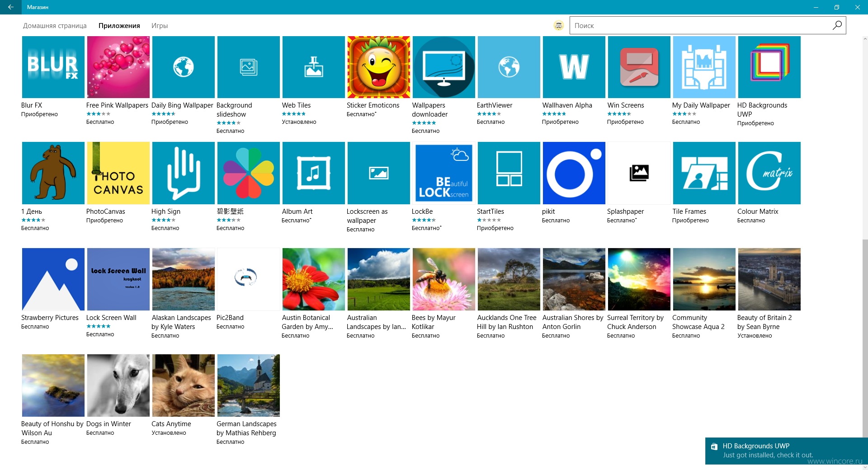Switch to the Приложения tab
This screenshot has height=470, width=868.
coord(119,26)
